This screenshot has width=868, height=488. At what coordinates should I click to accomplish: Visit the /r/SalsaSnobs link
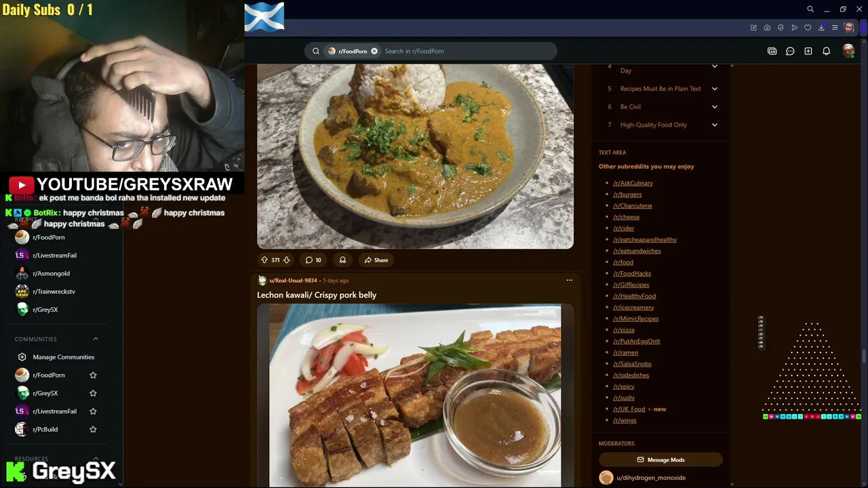[632, 364]
